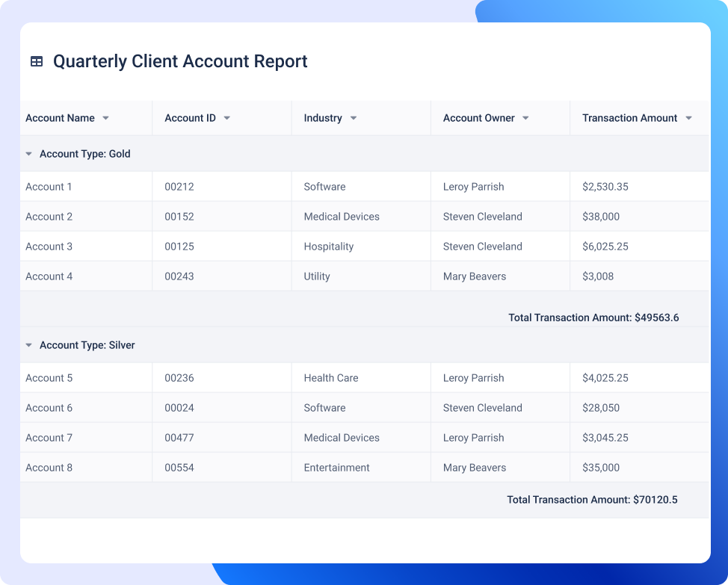Select the Account 8 name cell
Image resolution: width=728 pixels, height=585 pixels.
87,468
